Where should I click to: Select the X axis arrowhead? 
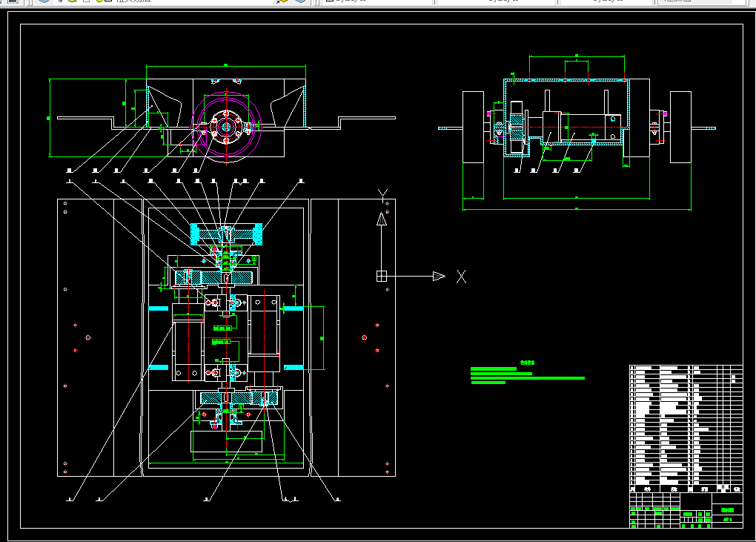(439, 276)
